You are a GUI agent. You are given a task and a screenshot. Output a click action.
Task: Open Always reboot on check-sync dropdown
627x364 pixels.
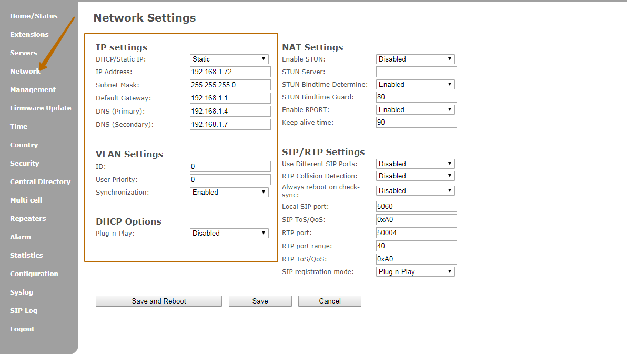[416, 191]
